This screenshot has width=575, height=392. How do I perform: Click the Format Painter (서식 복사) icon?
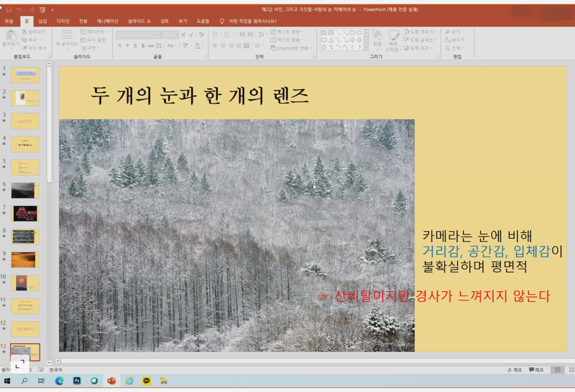tap(24, 48)
